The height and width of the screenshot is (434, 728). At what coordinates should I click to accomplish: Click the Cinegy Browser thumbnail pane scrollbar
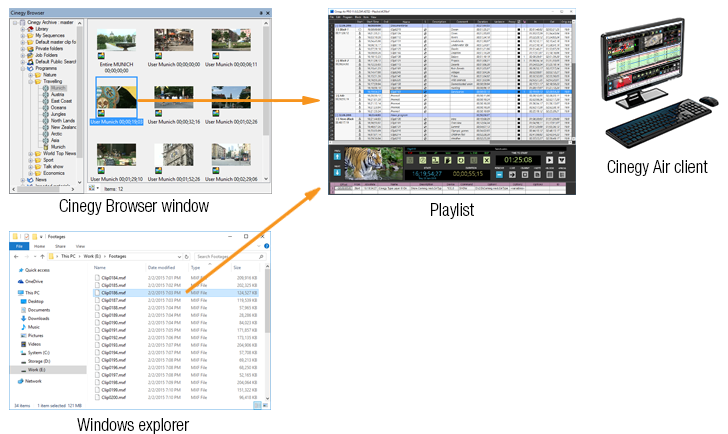(x=266, y=81)
